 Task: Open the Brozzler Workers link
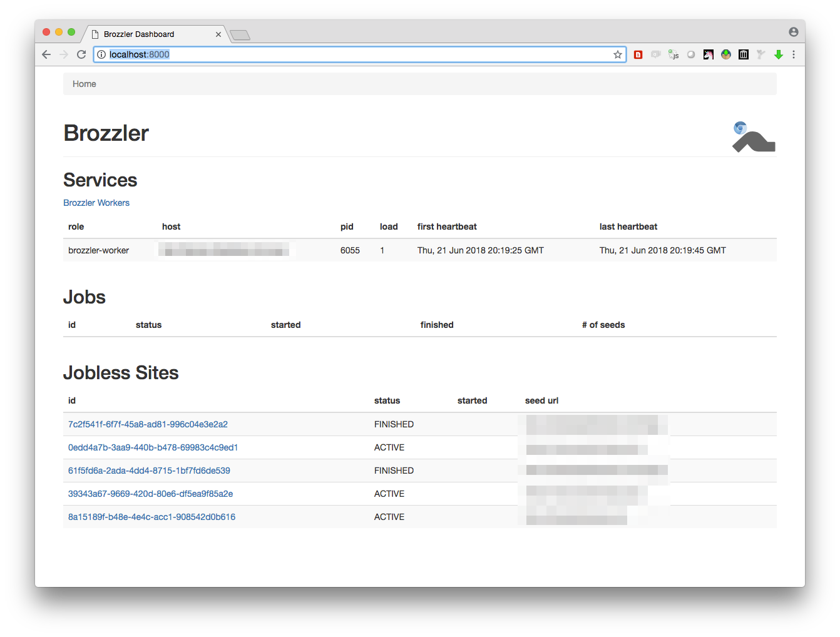pos(96,203)
